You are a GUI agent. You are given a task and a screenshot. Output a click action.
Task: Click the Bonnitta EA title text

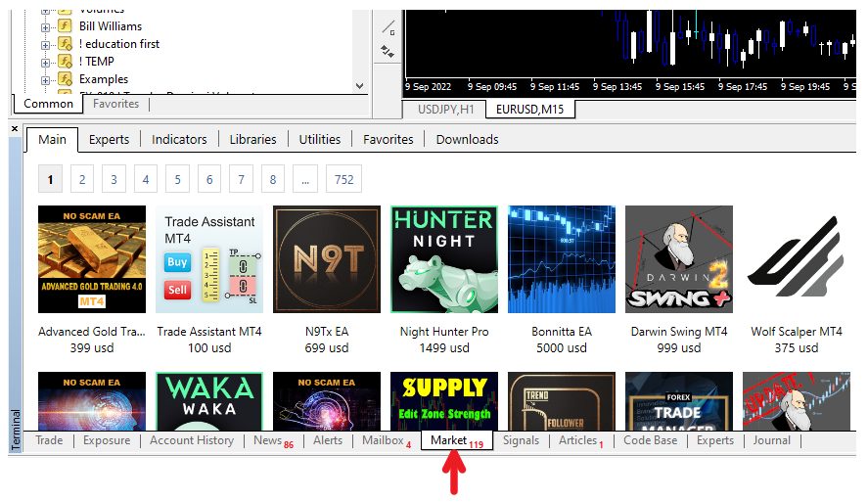coord(562,332)
